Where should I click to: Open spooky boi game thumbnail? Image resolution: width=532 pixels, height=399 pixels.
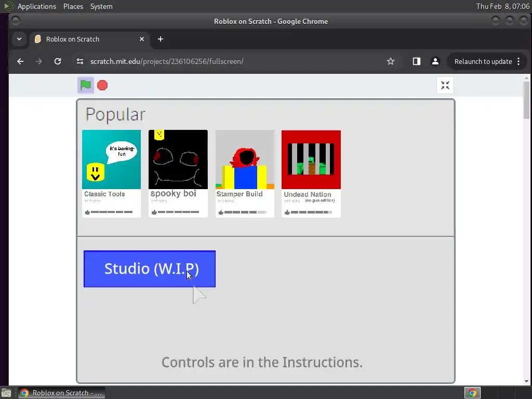(x=178, y=159)
